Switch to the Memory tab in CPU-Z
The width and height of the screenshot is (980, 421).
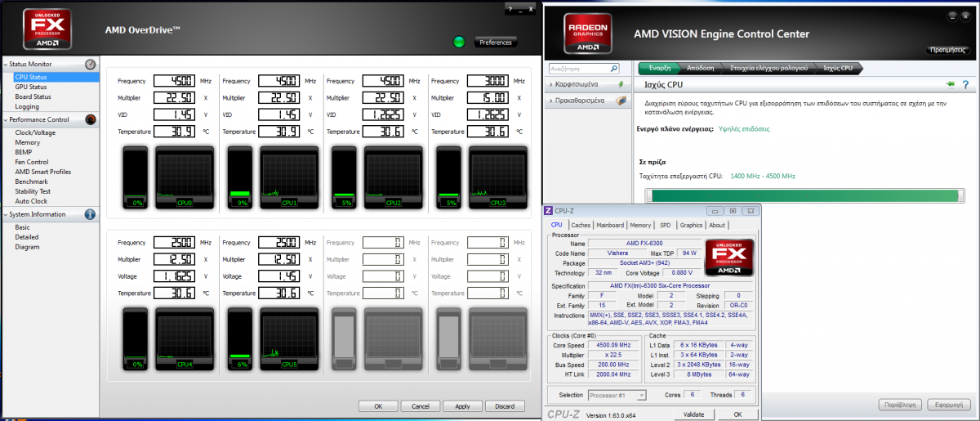(x=640, y=225)
